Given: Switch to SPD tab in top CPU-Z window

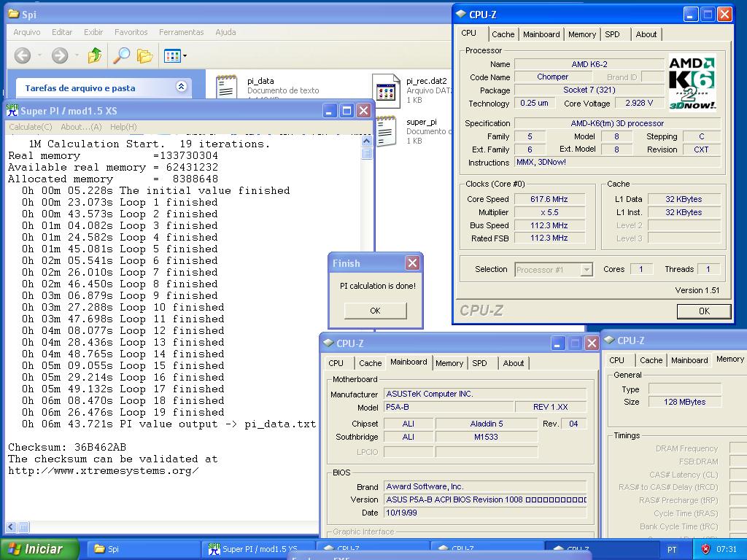Looking at the screenshot, I should click(612, 34).
